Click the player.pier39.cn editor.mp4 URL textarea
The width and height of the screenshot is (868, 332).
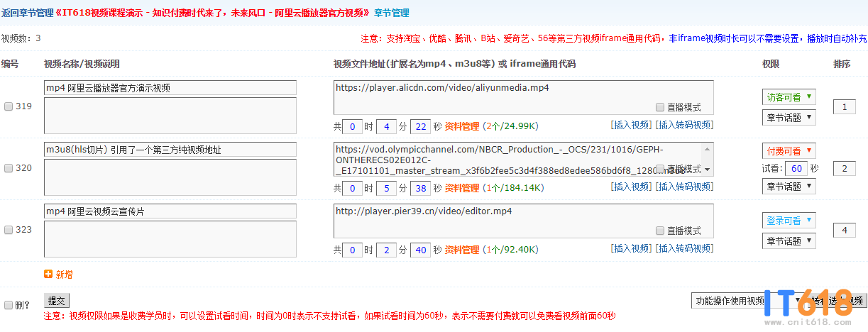point(523,221)
